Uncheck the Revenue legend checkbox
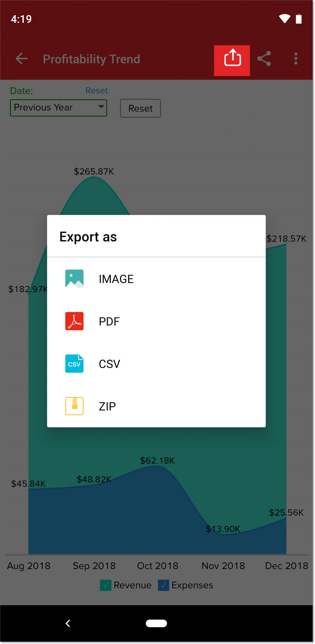This screenshot has height=644, width=315. tap(106, 585)
